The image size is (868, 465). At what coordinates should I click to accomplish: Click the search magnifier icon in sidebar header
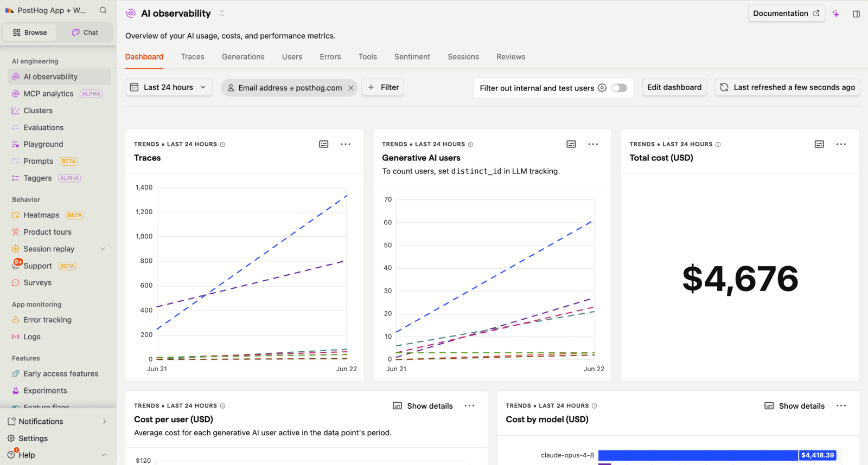coord(103,10)
